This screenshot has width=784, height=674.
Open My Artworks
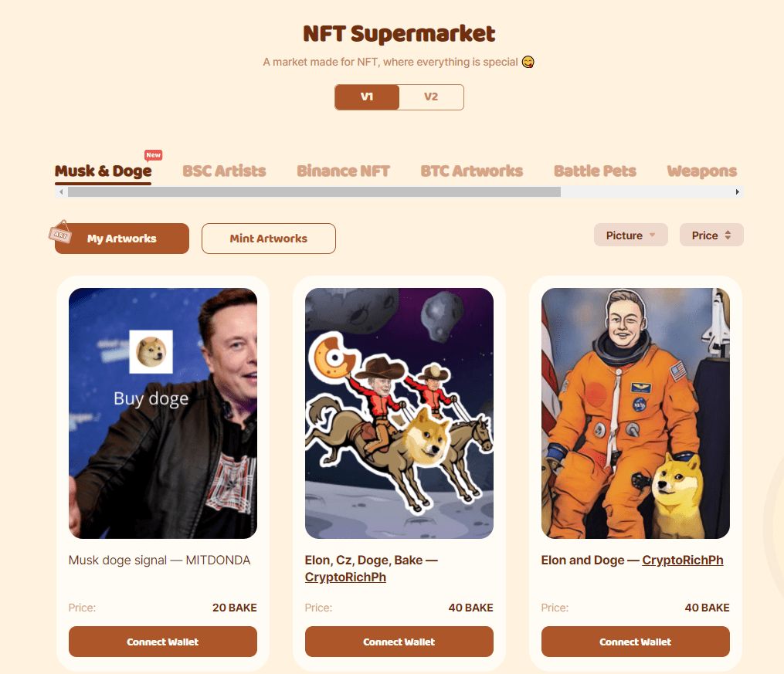(x=122, y=239)
